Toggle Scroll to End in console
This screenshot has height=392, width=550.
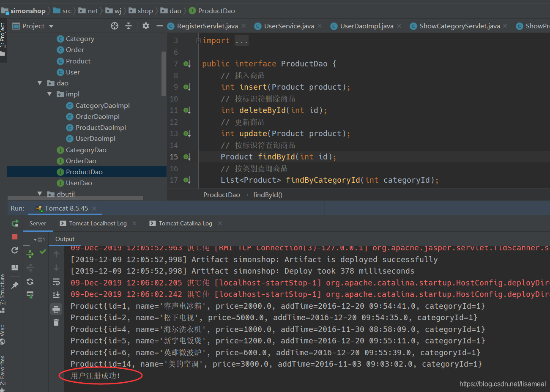pos(56,295)
